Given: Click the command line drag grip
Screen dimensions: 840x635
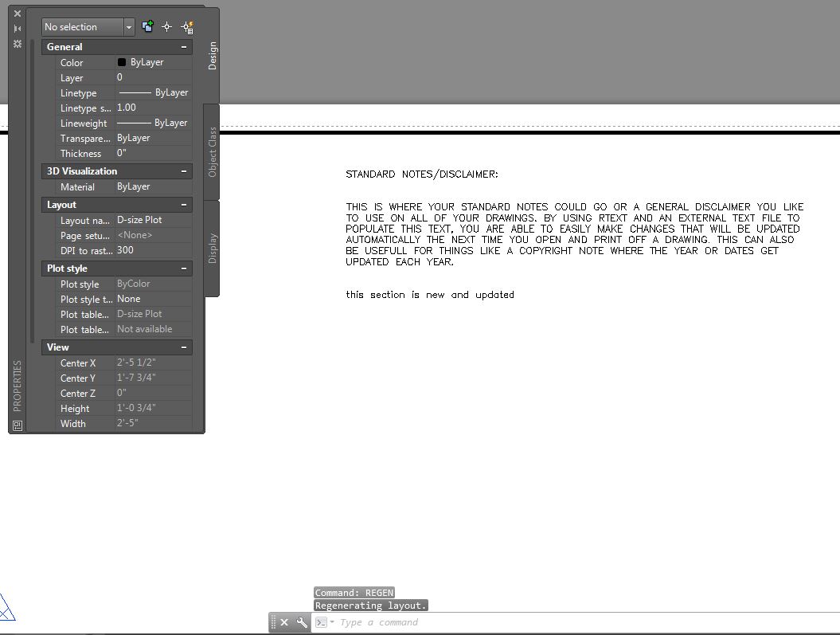Looking at the screenshot, I should (273, 622).
